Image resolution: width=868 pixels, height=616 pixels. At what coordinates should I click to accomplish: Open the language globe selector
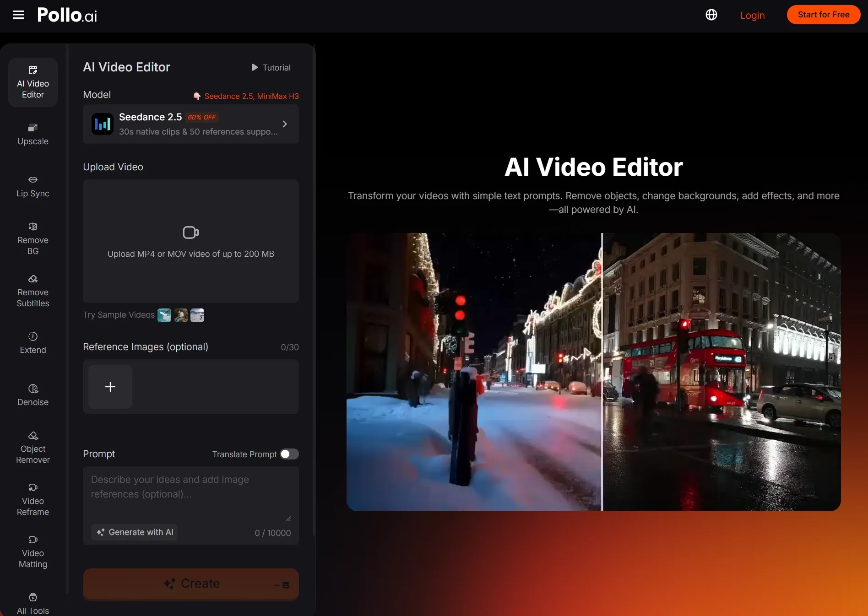(711, 15)
